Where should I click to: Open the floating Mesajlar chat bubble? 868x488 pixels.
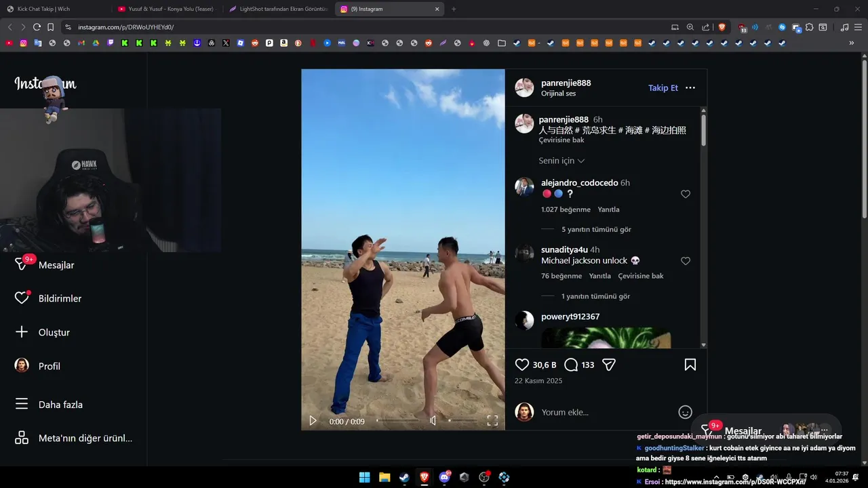pyautogui.click(x=766, y=430)
